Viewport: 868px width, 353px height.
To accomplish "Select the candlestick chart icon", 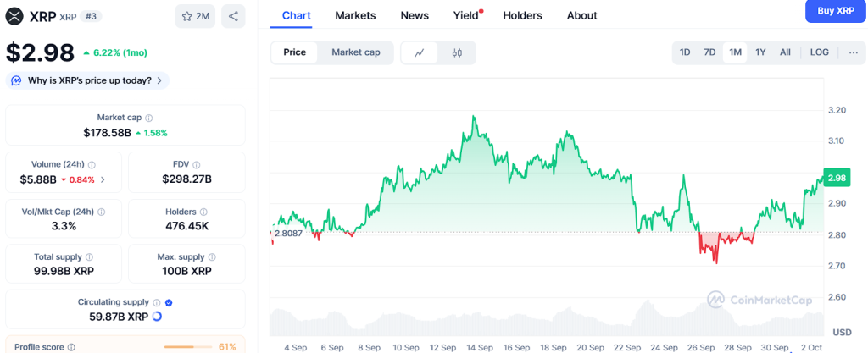I will click(457, 52).
